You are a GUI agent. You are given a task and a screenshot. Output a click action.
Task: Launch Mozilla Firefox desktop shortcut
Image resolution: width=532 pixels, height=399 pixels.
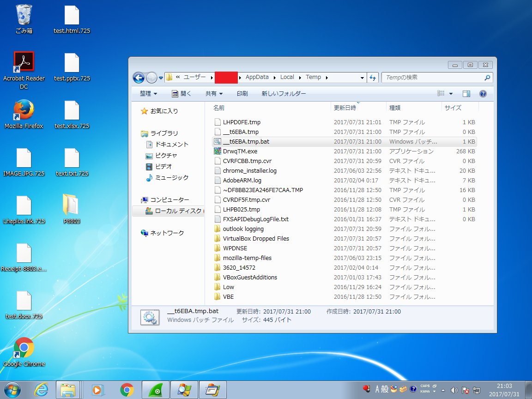coord(24,115)
